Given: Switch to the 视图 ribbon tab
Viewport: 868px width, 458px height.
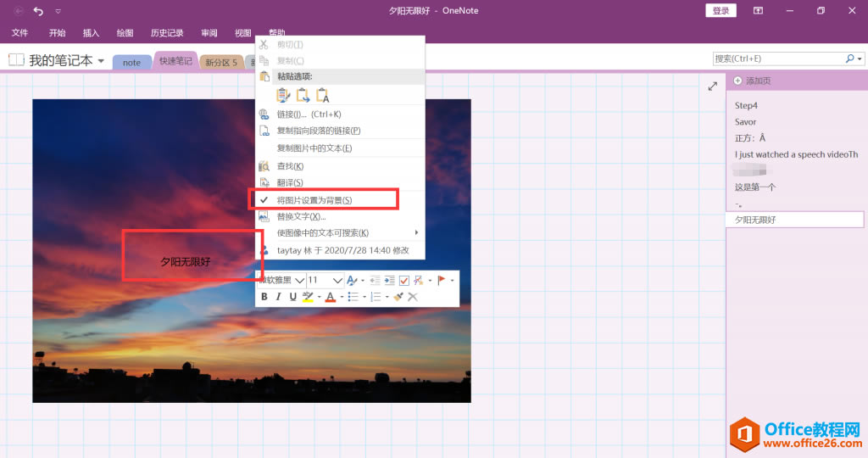Looking at the screenshot, I should click(x=242, y=33).
